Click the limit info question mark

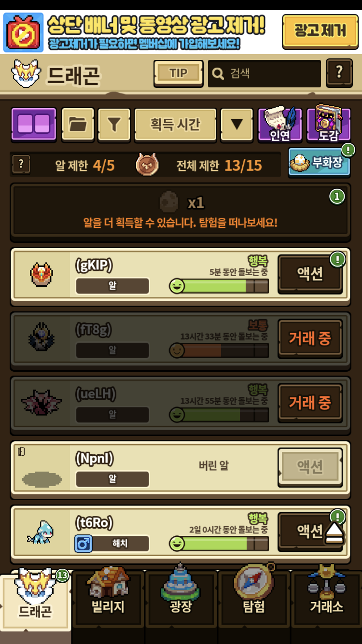[21, 165]
